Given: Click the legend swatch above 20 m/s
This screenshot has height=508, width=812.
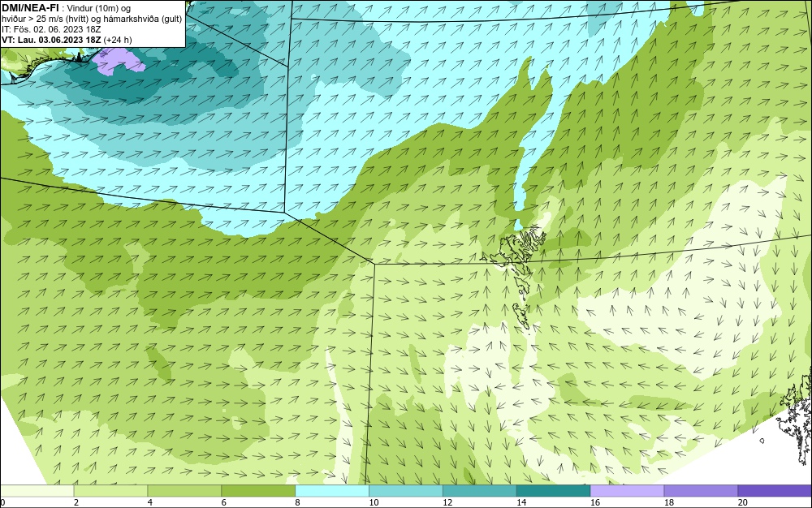Looking at the screenshot, I should click(775, 491).
